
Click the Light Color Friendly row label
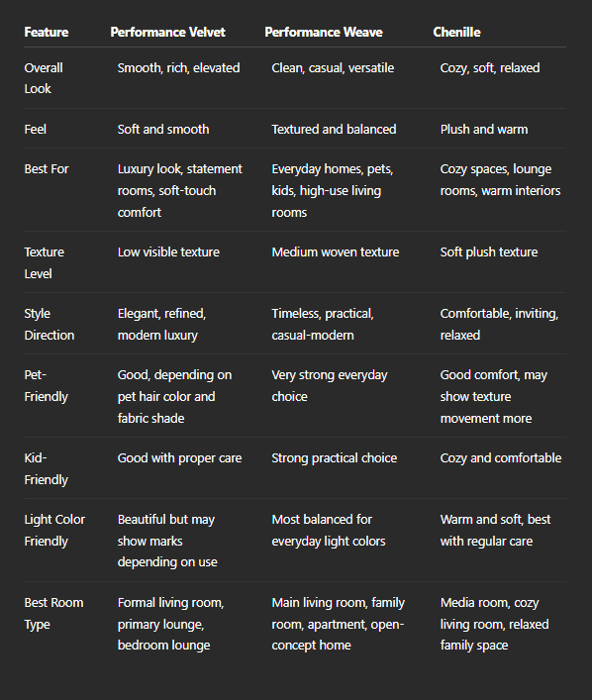tap(54, 530)
